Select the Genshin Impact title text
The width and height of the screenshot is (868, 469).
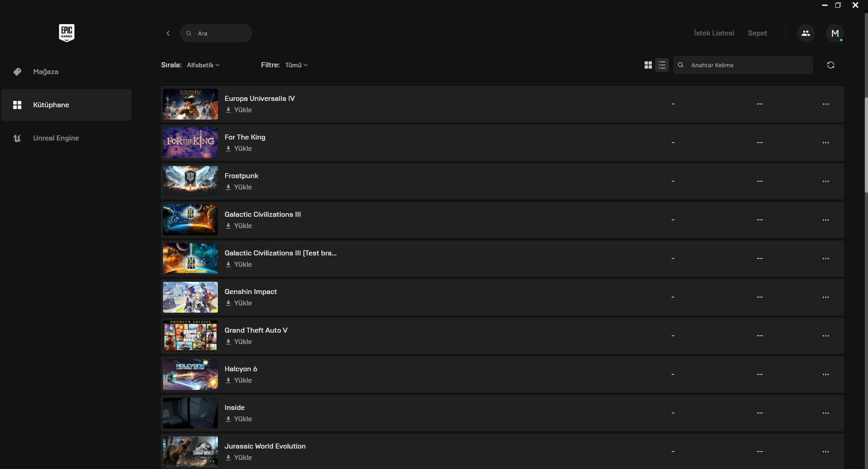click(251, 292)
